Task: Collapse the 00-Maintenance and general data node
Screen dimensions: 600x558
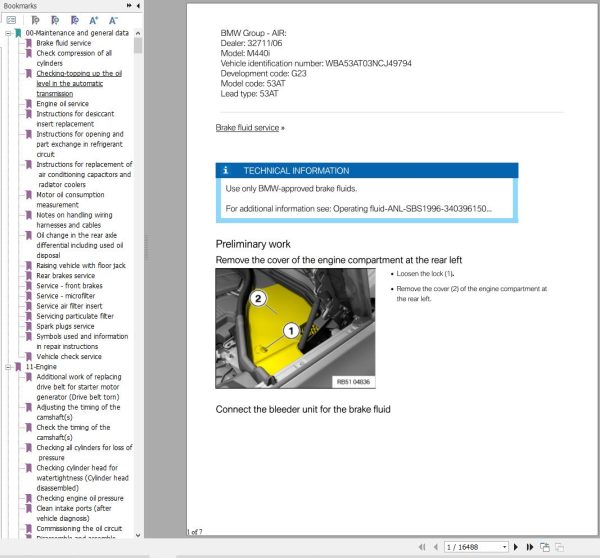Action: coord(8,33)
